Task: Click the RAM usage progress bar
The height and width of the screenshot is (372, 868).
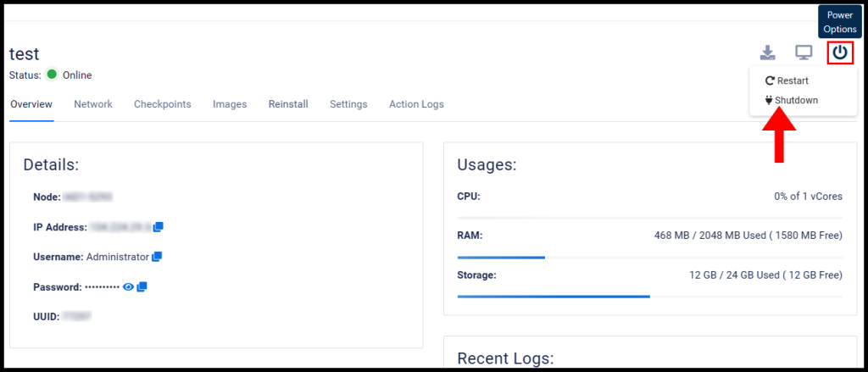Action: point(650,258)
